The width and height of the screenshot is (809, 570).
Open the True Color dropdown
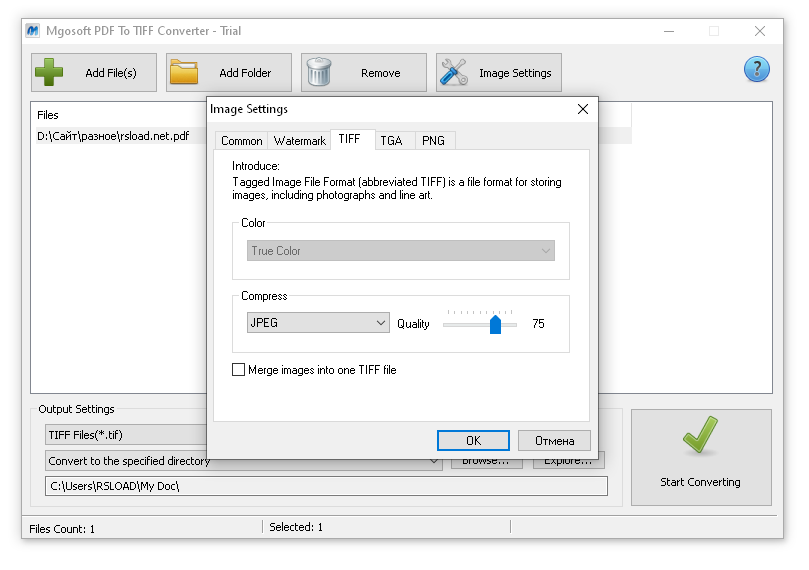coord(400,251)
